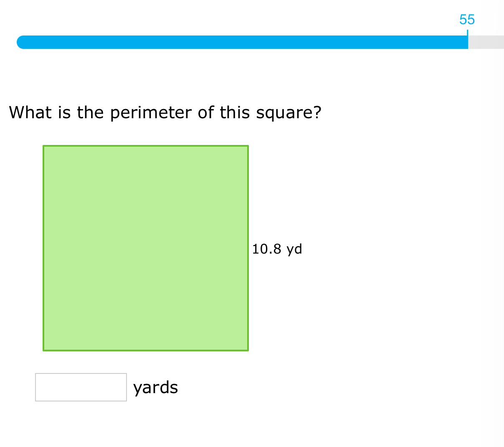Click the perimeter answer input field
504x447 pixels.
tap(81, 387)
